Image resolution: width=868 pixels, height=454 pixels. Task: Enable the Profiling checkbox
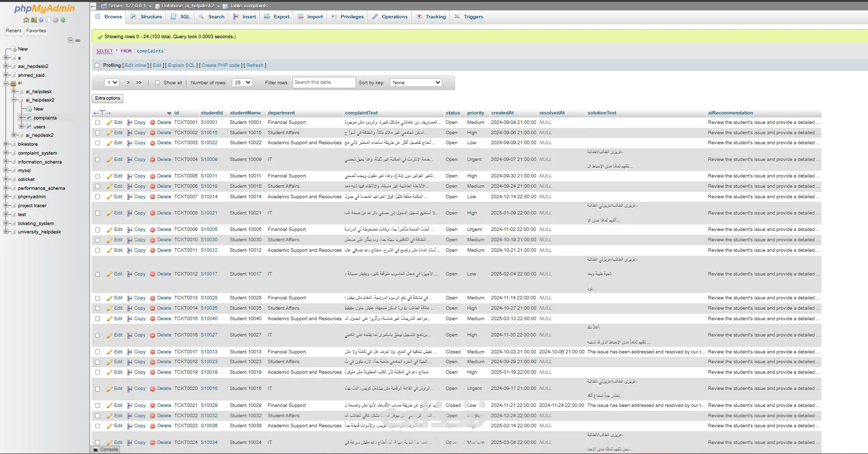[97, 65]
